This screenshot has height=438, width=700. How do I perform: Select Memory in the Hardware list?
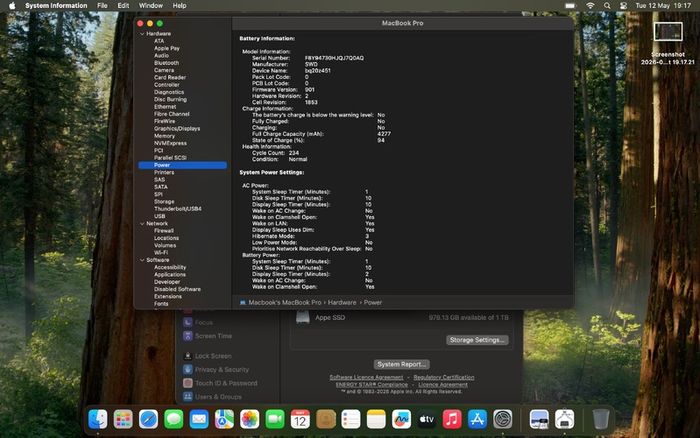[x=164, y=136]
